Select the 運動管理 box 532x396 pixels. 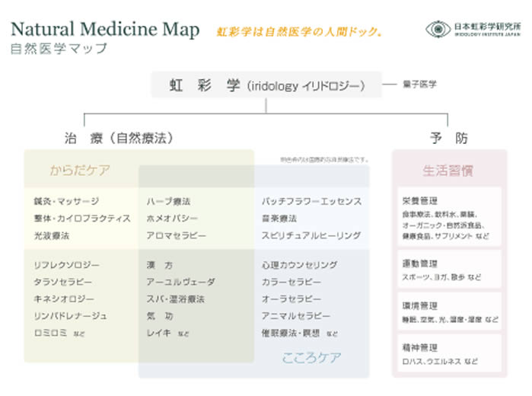point(449,270)
